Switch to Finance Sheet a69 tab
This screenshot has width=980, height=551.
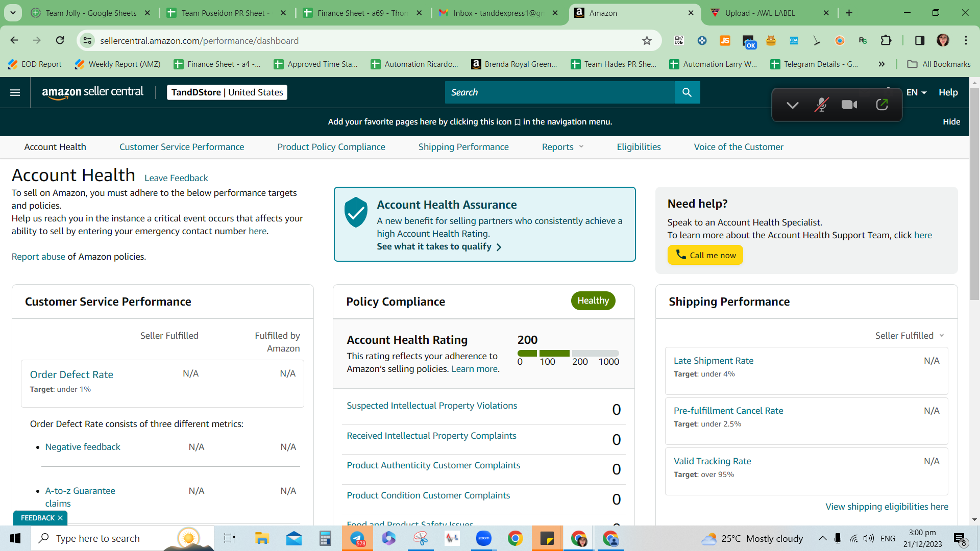pos(362,13)
